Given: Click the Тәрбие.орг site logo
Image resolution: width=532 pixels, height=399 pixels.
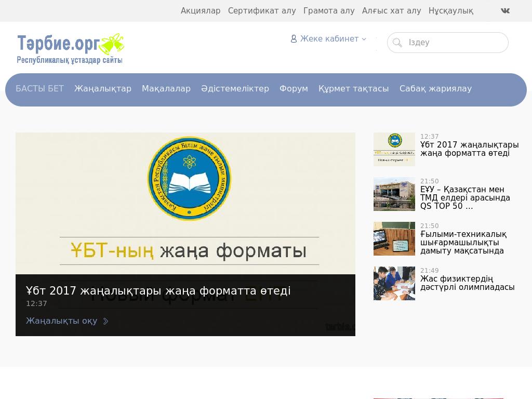Looking at the screenshot, I should pyautogui.click(x=71, y=48).
